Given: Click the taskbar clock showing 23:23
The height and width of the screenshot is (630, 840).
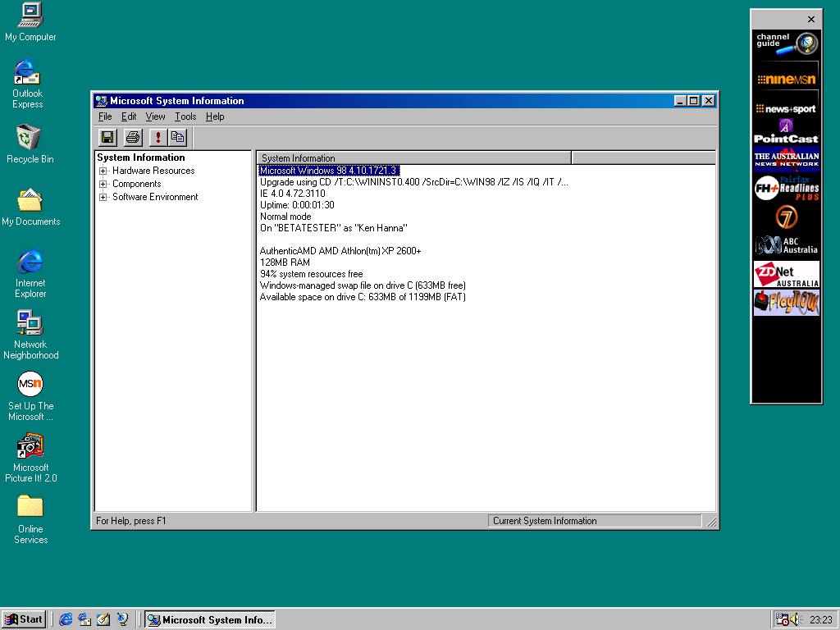Looking at the screenshot, I should click(x=820, y=620).
